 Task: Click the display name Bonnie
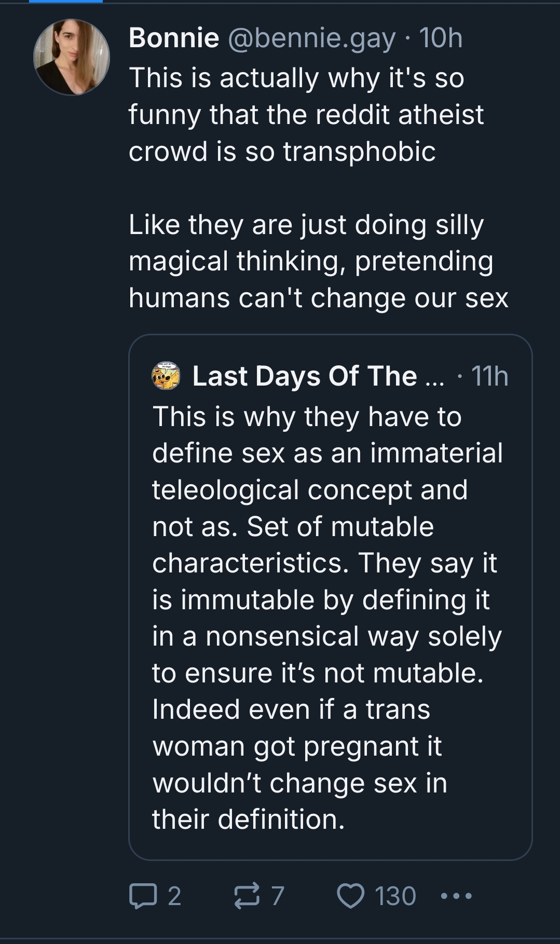click(174, 38)
